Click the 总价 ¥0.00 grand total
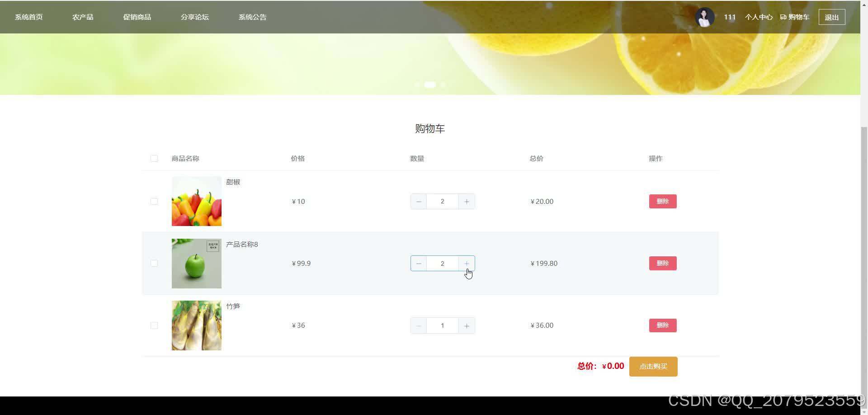This screenshot has width=868, height=415. click(x=601, y=366)
